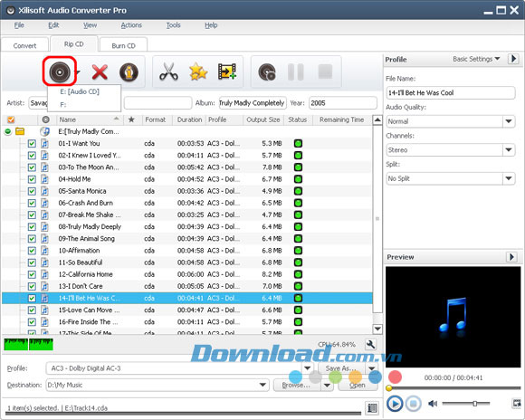Viewport: 525px width, 420px height.
Task: Expand the Profile panel arrow button
Action: tap(513, 59)
